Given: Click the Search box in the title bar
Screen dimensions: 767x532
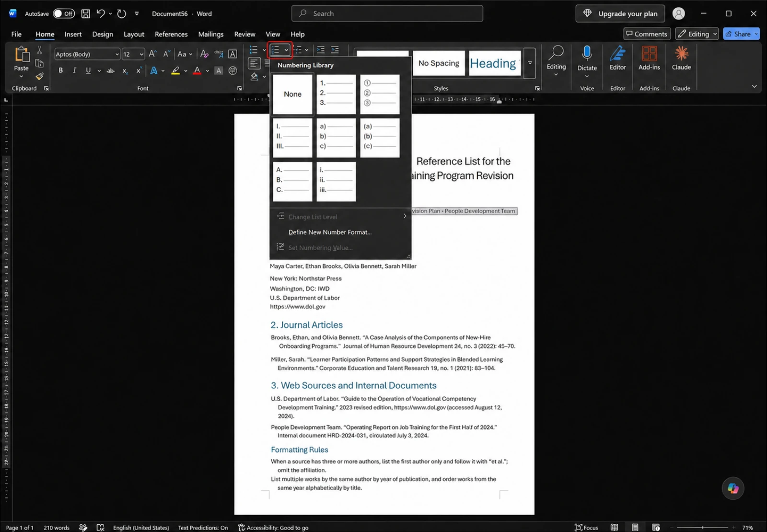Looking at the screenshot, I should (387, 13).
